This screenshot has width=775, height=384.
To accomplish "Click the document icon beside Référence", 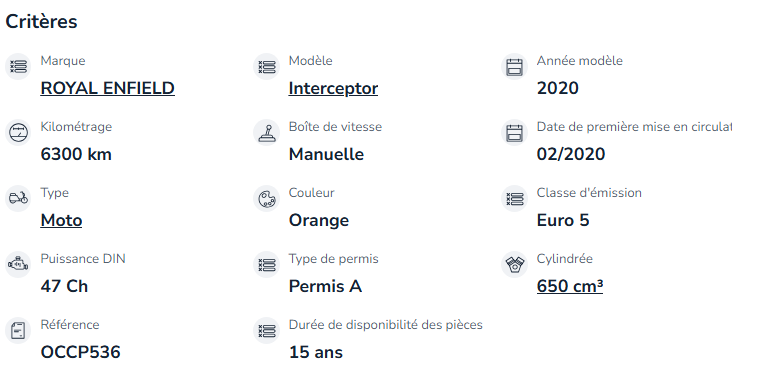I will point(18,330).
